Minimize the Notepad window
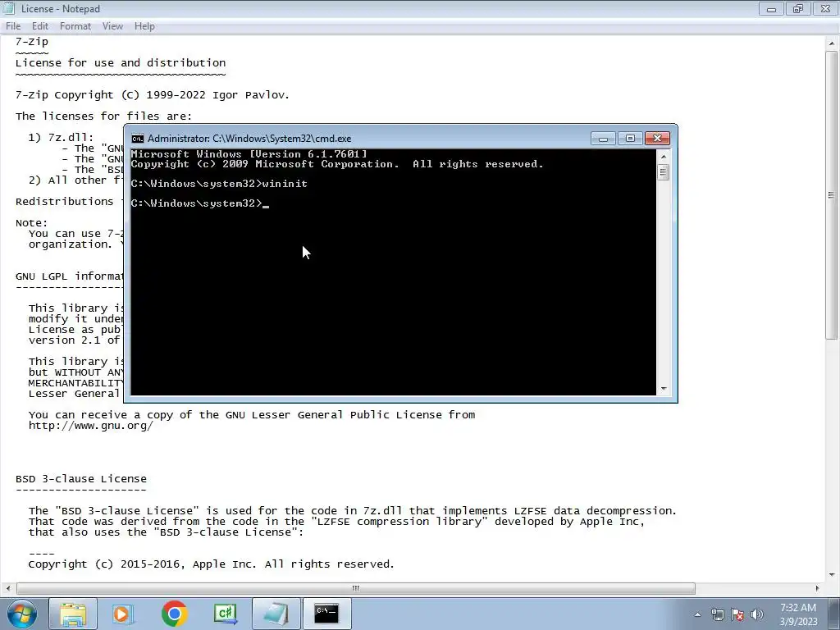Viewport: 840px width, 630px height. tap(771, 8)
